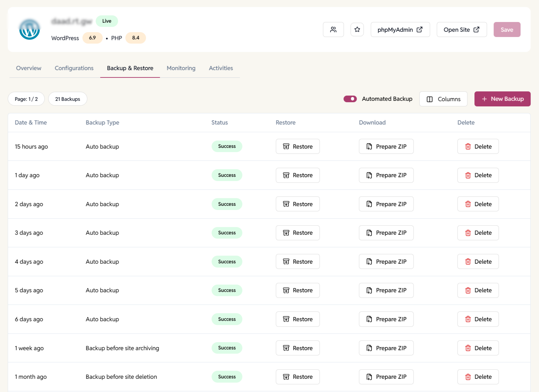Restore the 15 hours ago backup
The height and width of the screenshot is (392, 539).
[x=297, y=146]
